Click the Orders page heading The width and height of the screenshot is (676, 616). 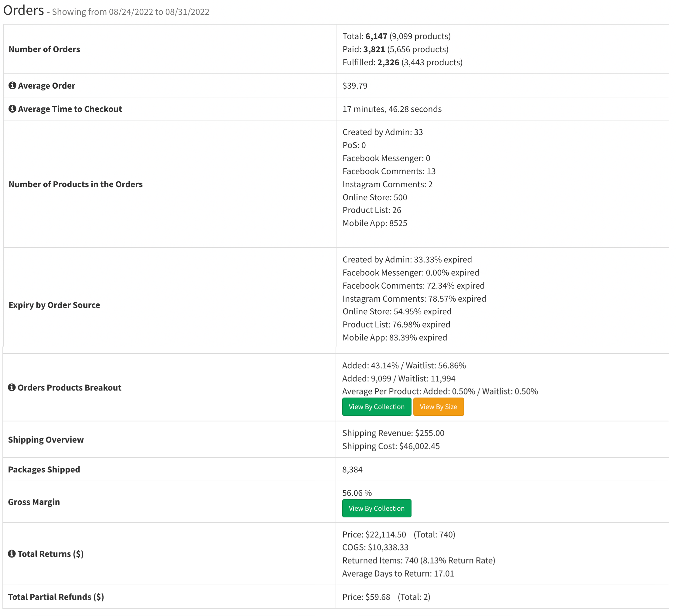click(23, 11)
